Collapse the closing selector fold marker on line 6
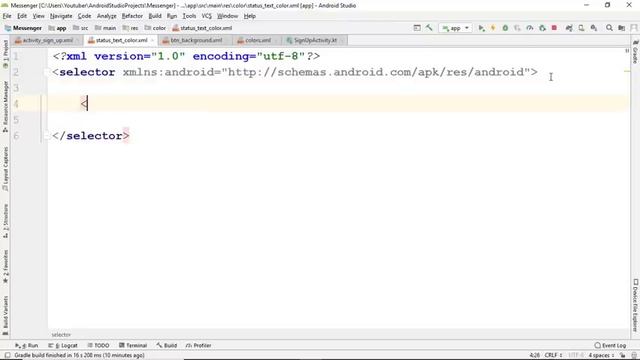The width and height of the screenshot is (640, 360). click(47, 136)
